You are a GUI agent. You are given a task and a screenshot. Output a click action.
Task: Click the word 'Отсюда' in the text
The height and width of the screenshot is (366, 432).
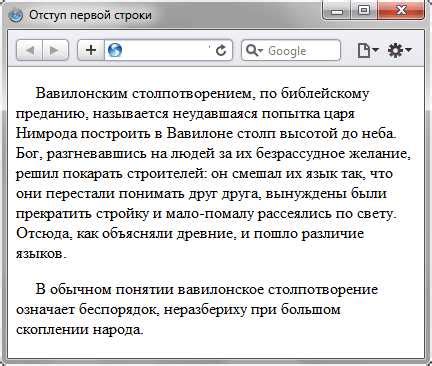[x=44, y=233]
